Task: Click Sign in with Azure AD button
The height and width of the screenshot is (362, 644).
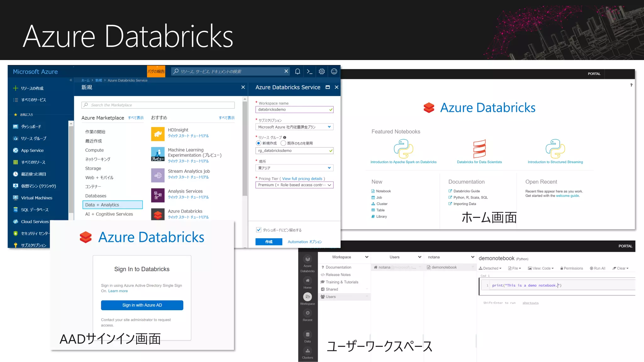Action: coord(142,305)
